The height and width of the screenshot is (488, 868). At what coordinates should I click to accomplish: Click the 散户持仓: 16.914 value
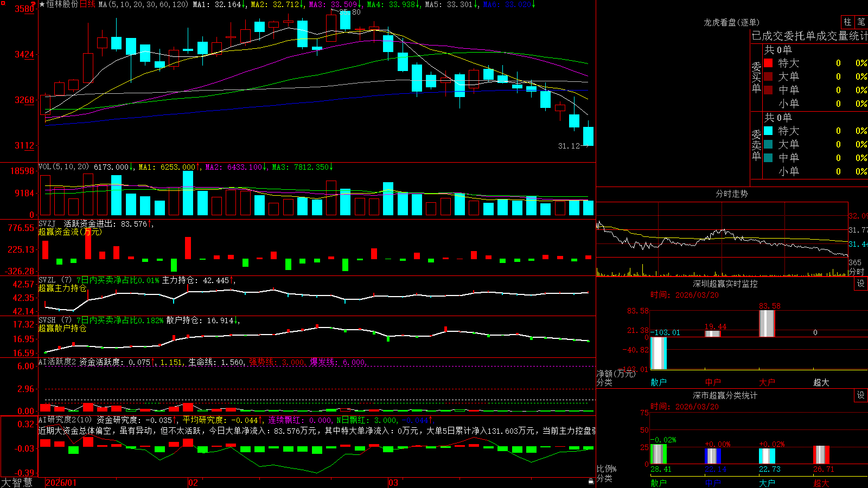tap(203, 320)
